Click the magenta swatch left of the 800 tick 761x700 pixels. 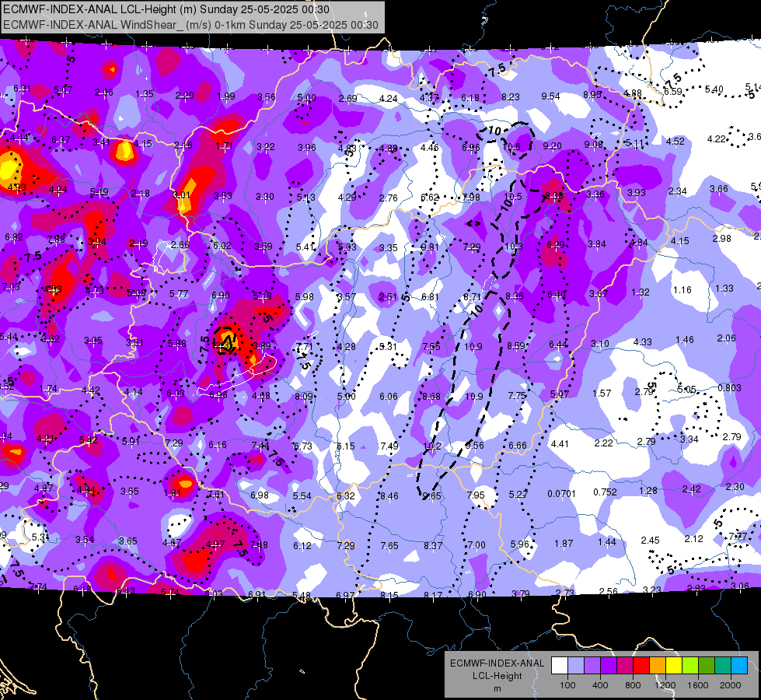coord(625,665)
